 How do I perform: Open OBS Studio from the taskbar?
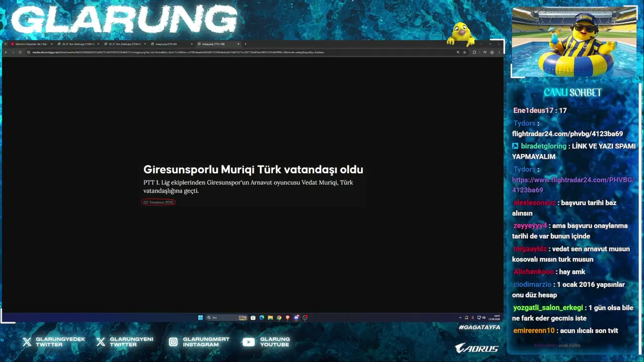pos(305,318)
